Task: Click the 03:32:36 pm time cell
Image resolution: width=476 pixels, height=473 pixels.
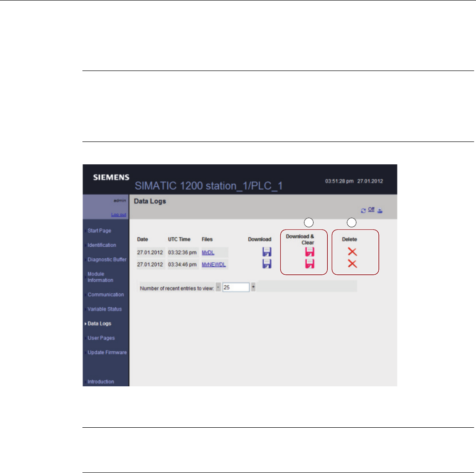Action: point(182,252)
